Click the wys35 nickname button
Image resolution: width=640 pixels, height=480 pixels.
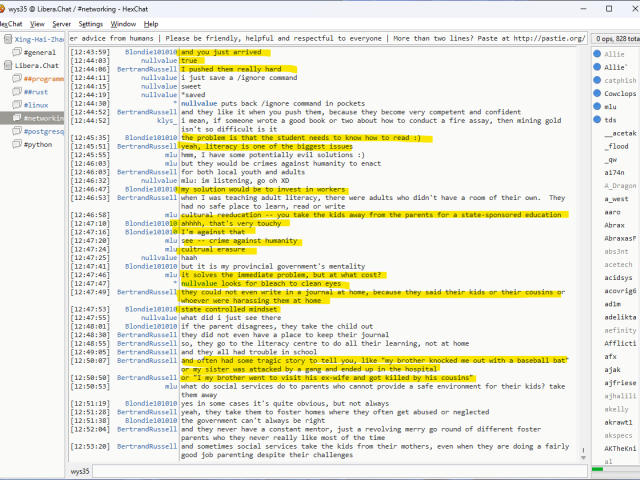79,470
